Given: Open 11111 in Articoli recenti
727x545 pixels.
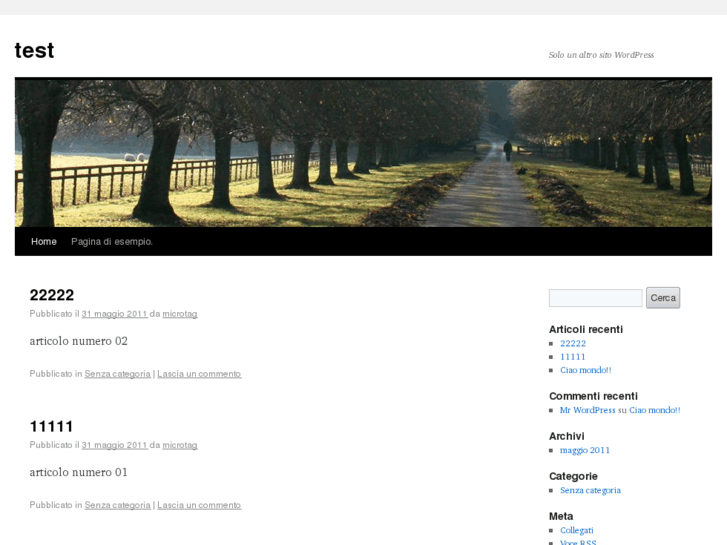Looking at the screenshot, I should coord(573,357).
